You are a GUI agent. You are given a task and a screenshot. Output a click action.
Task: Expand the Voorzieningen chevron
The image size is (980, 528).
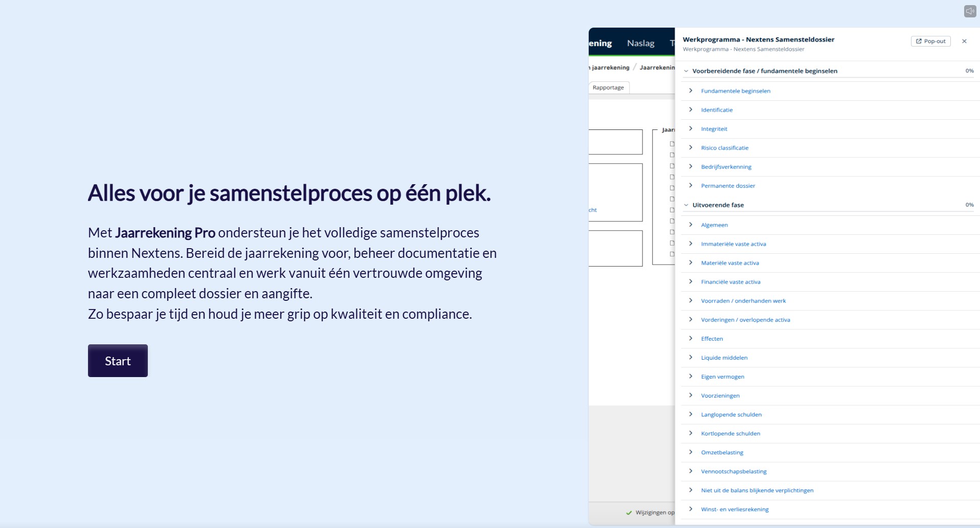pyautogui.click(x=691, y=395)
